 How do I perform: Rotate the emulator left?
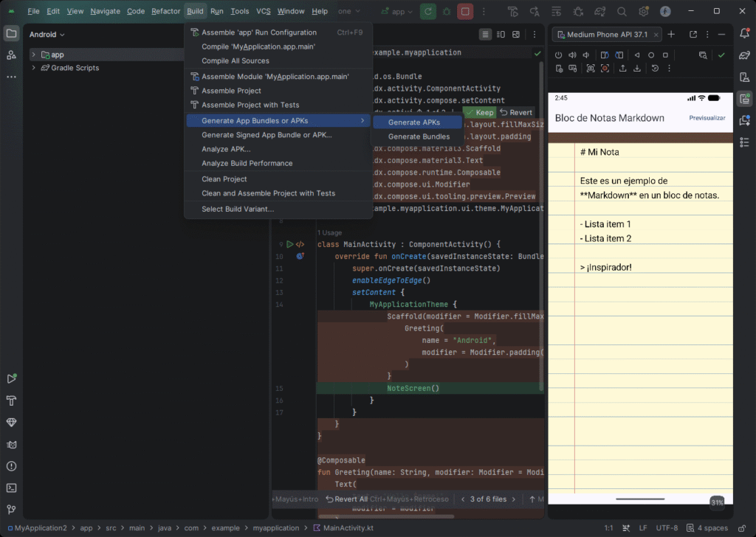click(x=604, y=55)
